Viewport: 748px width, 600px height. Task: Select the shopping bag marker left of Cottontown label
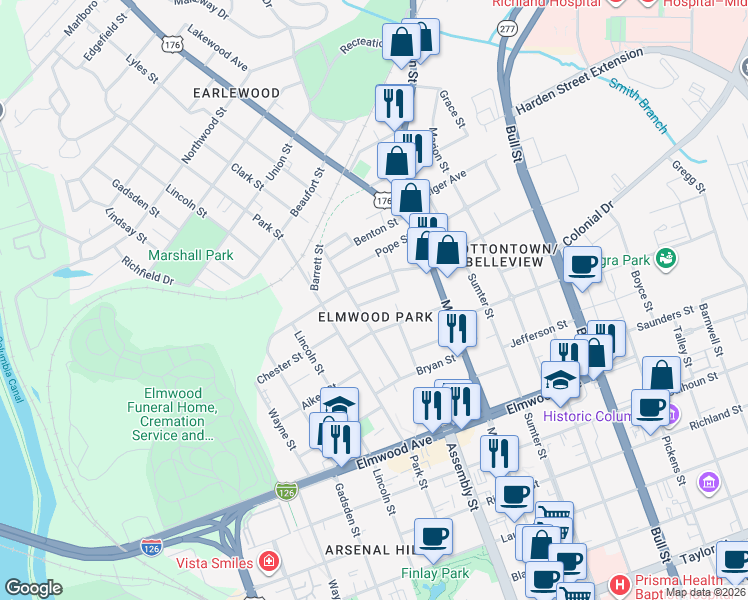pyautogui.click(x=447, y=250)
